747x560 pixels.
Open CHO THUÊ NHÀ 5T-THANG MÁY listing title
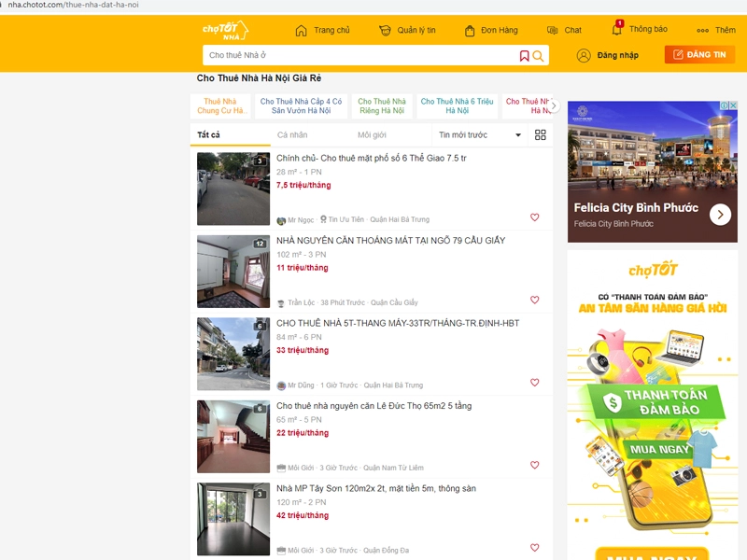click(398, 323)
